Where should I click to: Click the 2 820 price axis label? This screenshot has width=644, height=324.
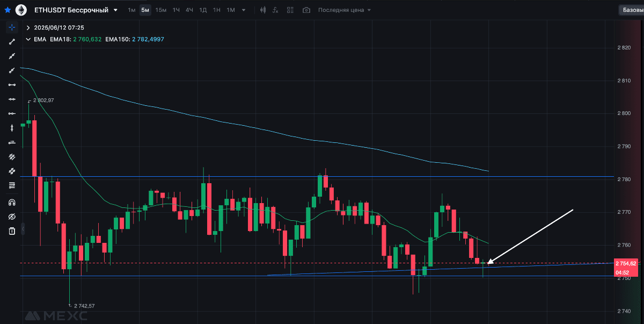(624, 48)
